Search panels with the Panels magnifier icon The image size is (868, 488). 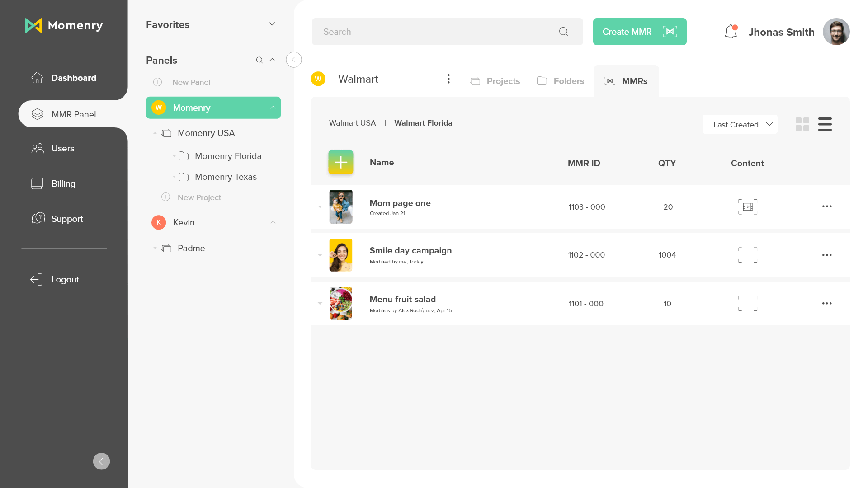tap(259, 60)
